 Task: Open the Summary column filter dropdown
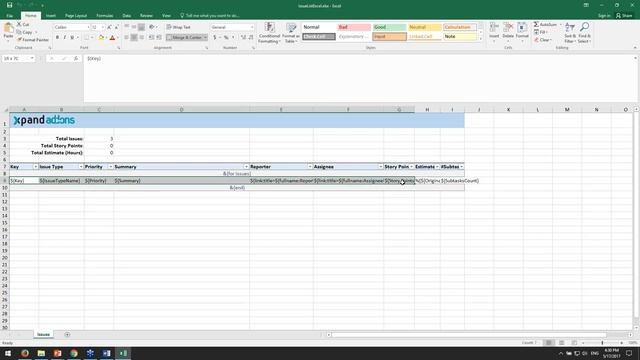click(x=246, y=167)
